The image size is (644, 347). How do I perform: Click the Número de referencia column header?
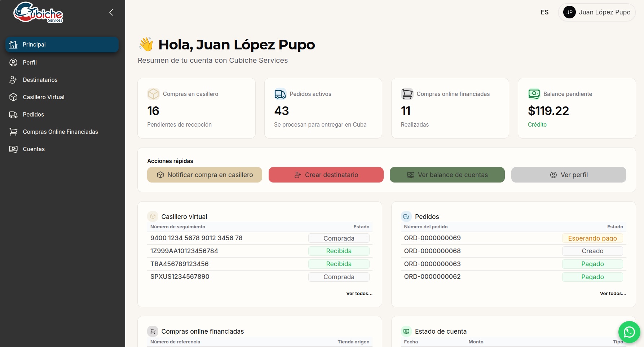point(175,342)
